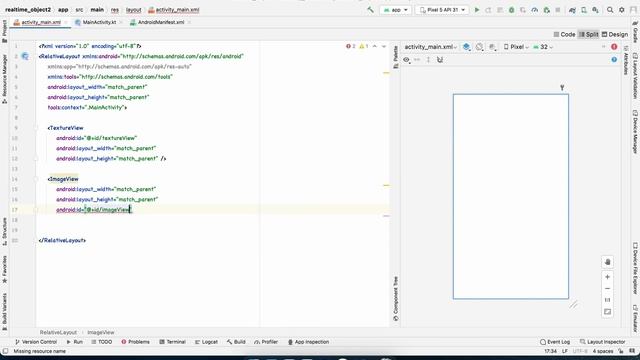Click the RelativeLayout breadcrumb
This screenshot has height=360, width=640.
click(x=58, y=333)
